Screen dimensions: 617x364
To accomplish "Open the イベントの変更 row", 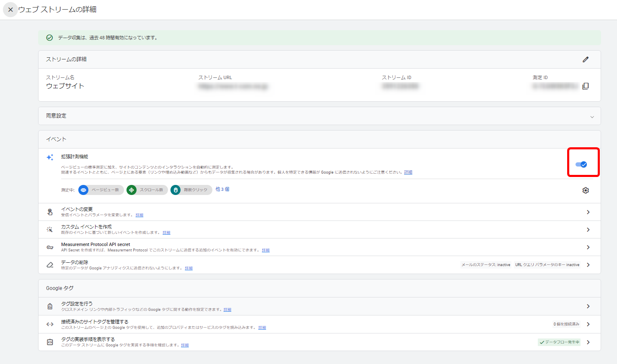I will (x=320, y=212).
